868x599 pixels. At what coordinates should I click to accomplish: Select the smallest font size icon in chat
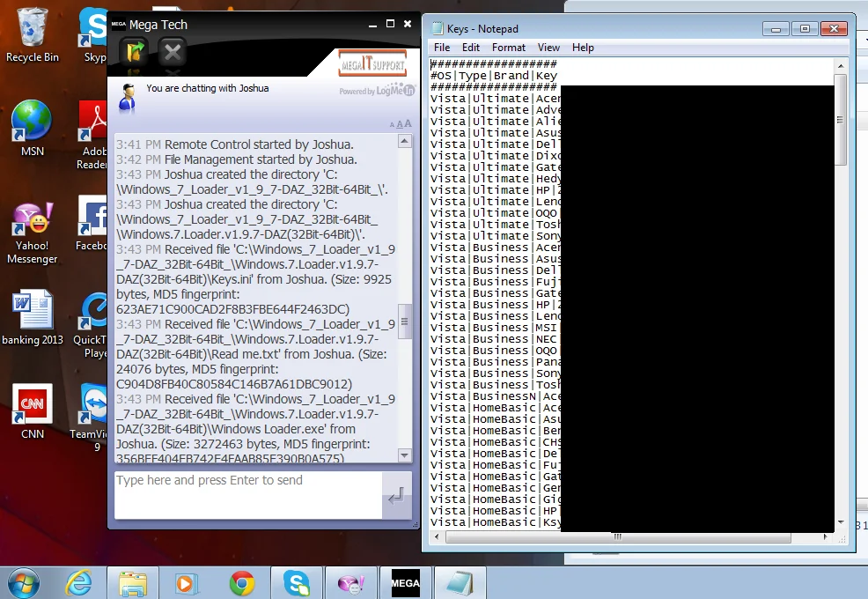pos(390,124)
